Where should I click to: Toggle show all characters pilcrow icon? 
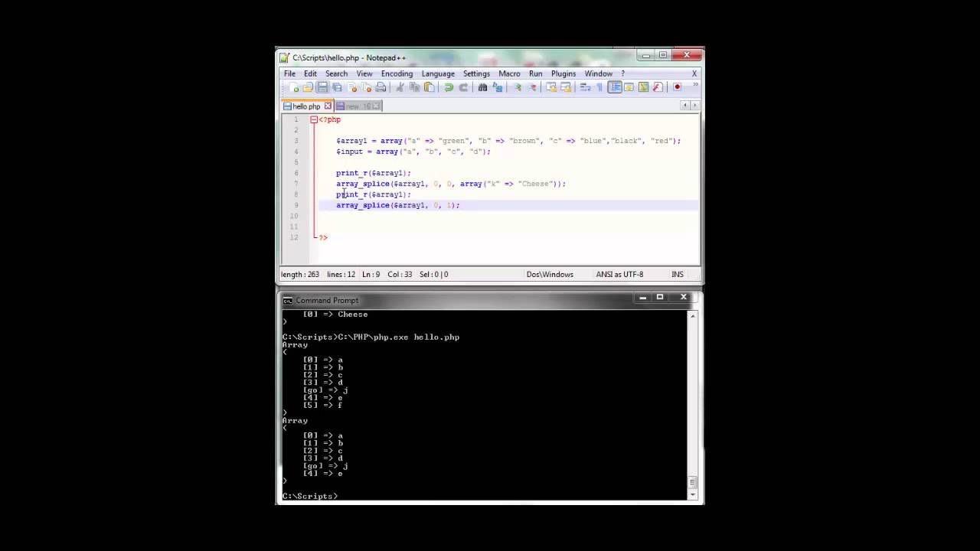pos(599,87)
